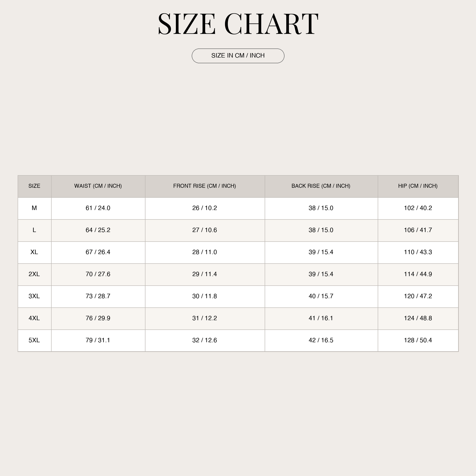Screen dimensions: 476x476
Task: Select waist value 61 / 24.0 cell
Action: pos(98,208)
